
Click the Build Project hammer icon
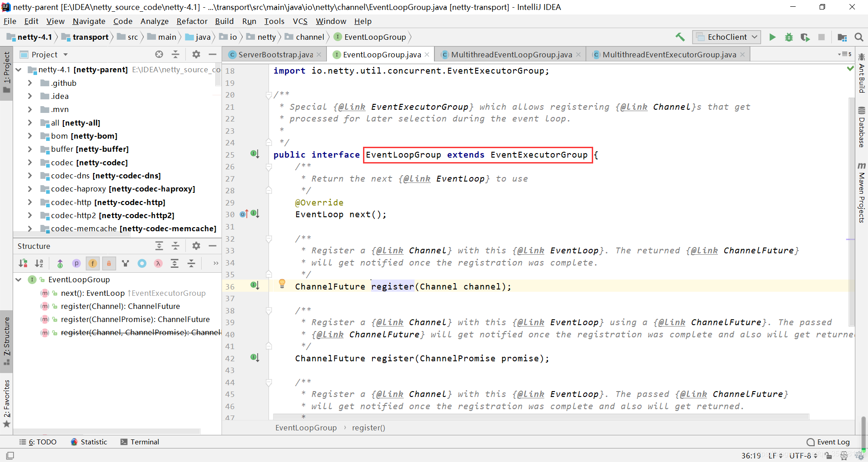click(x=680, y=37)
